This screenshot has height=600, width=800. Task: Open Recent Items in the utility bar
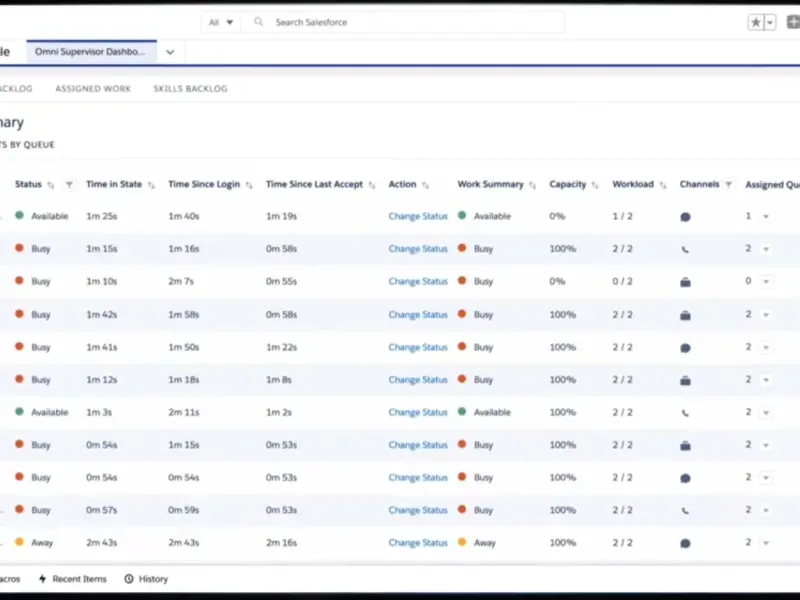74,579
